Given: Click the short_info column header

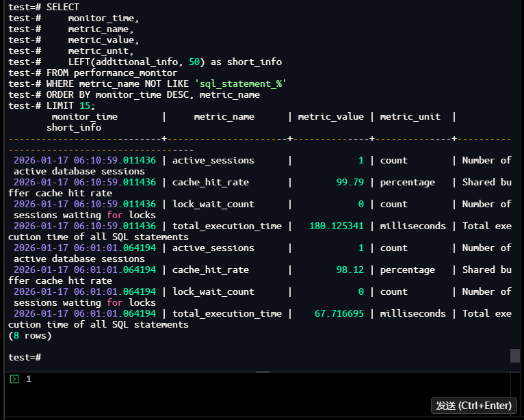Looking at the screenshot, I should (74, 128).
